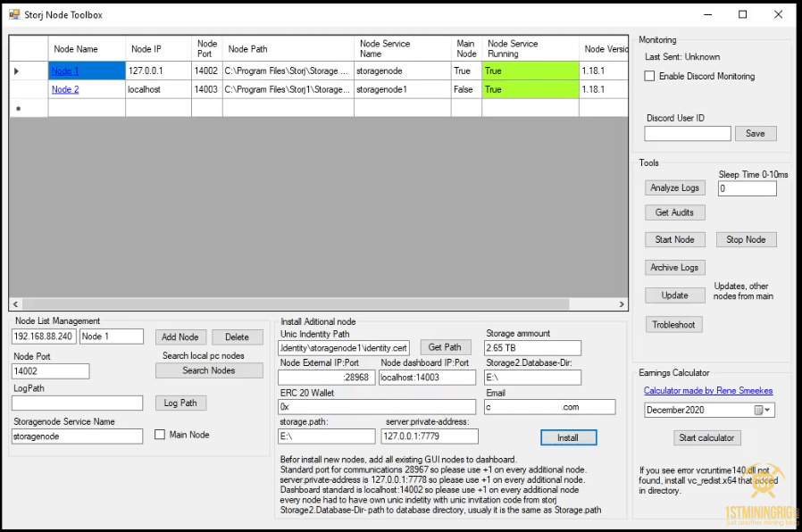The width and height of the screenshot is (802, 532).
Task: Click the Delete node button
Action: 237,337
